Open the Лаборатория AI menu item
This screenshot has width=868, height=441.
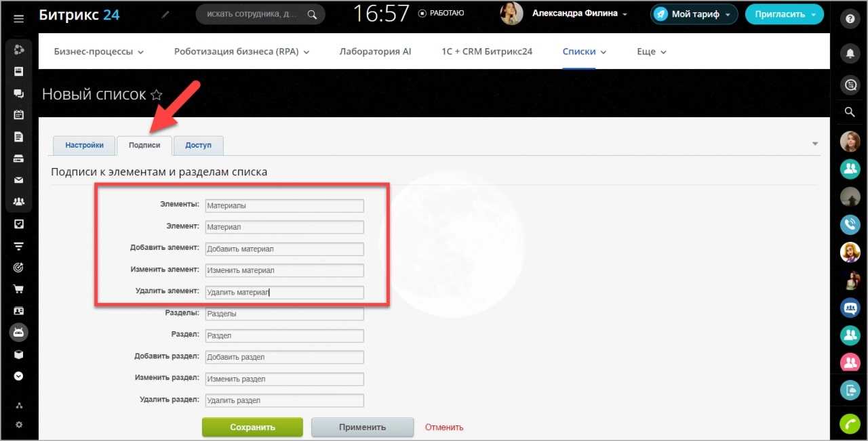click(375, 51)
